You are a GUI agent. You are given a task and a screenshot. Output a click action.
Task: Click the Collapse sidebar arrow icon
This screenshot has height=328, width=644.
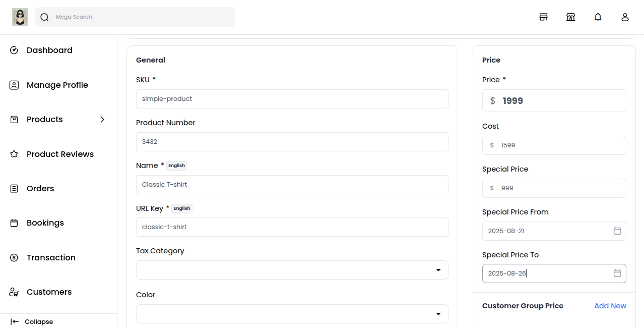click(x=15, y=321)
